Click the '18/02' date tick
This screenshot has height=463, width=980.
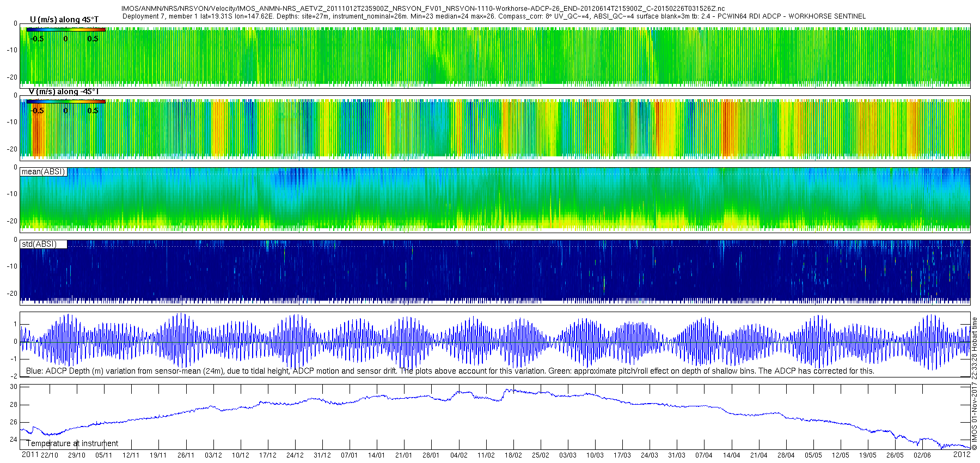click(513, 455)
